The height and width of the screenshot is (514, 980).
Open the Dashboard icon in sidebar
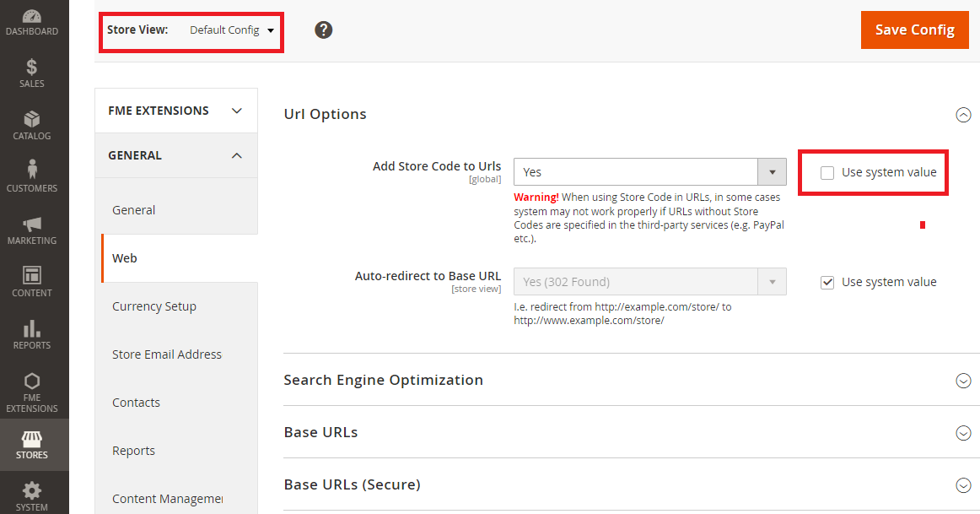(x=32, y=17)
